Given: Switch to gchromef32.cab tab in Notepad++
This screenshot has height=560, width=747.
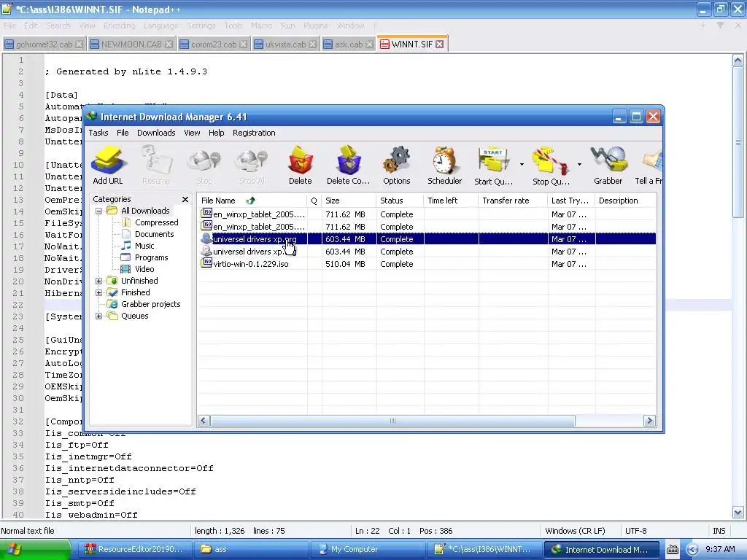Looking at the screenshot, I should tap(43, 44).
